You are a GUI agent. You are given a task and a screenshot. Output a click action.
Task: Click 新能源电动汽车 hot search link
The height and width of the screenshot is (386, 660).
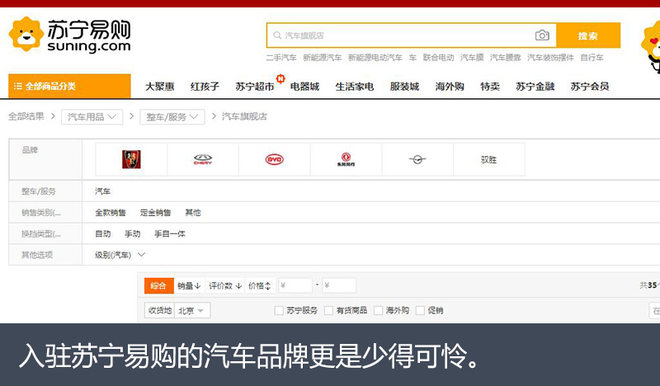[375, 58]
